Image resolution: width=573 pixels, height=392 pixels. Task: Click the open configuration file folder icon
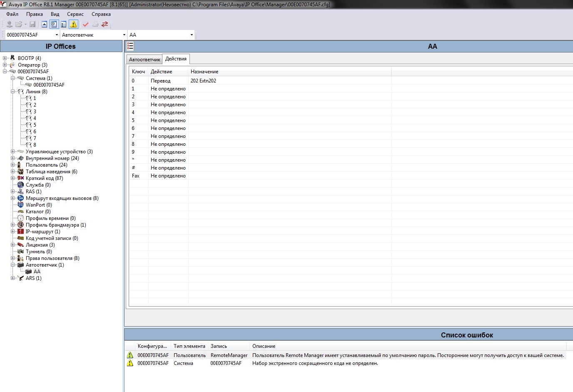[19, 24]
